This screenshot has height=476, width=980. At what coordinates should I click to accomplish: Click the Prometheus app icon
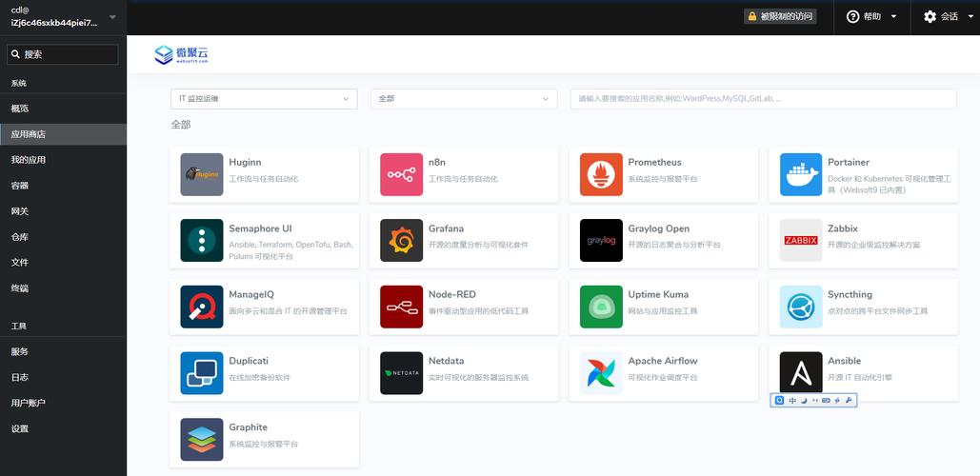click(x=601, y=174)
